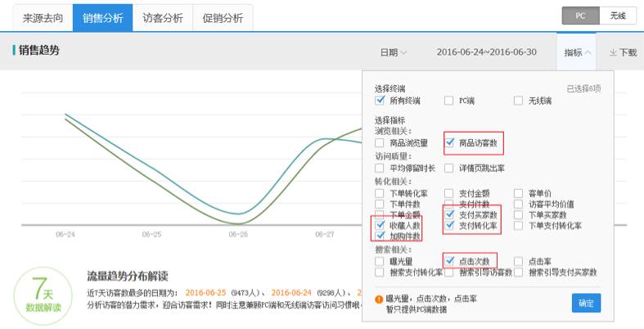The height and width of the screenshot is (329, 644).
Task: Open the 促销分析 tab
Action: (x=223, y=17)
